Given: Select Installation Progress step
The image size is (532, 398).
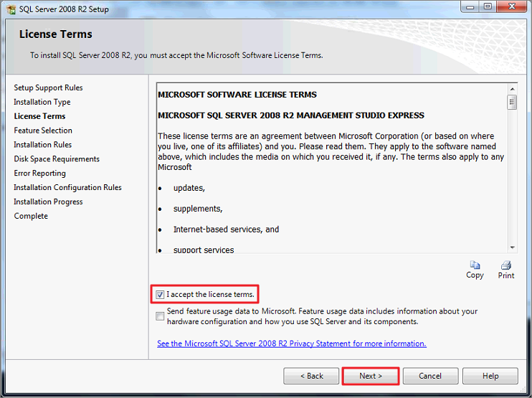Looking at the screenshot, I should [48, 202].
